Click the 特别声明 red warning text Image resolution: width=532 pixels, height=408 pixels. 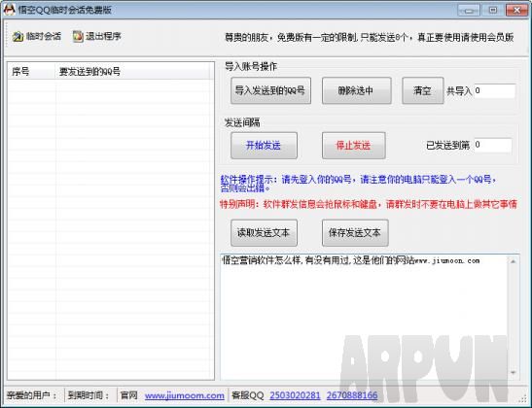[369, 204]
